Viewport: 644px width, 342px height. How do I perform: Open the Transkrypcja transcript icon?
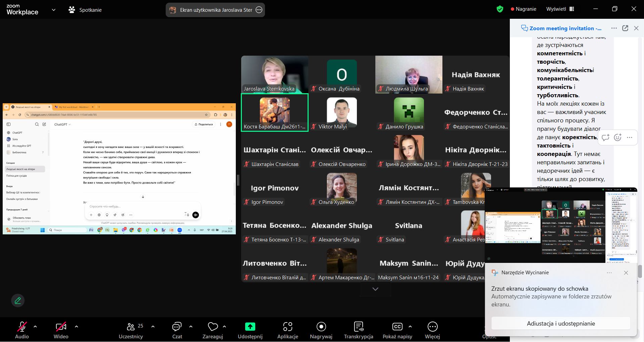359,327
